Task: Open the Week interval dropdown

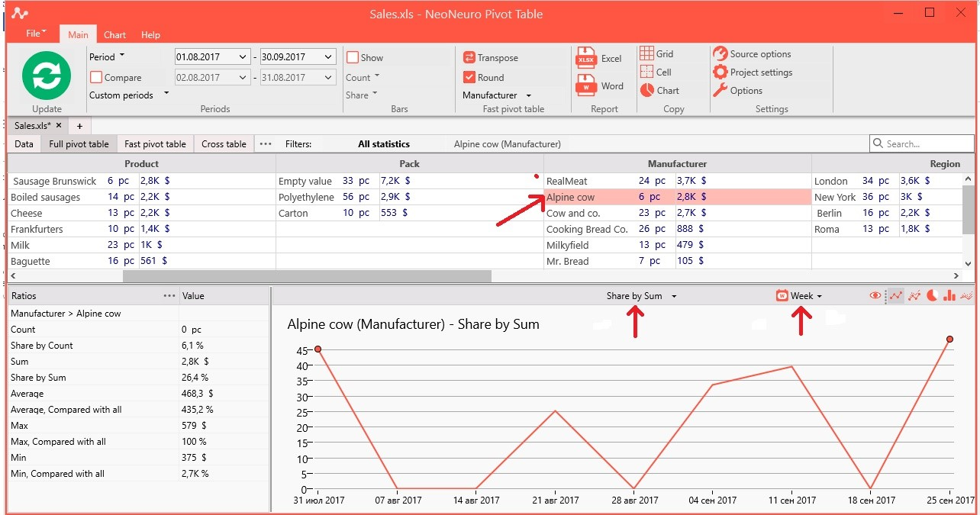Action: click(x=806, y=296)
